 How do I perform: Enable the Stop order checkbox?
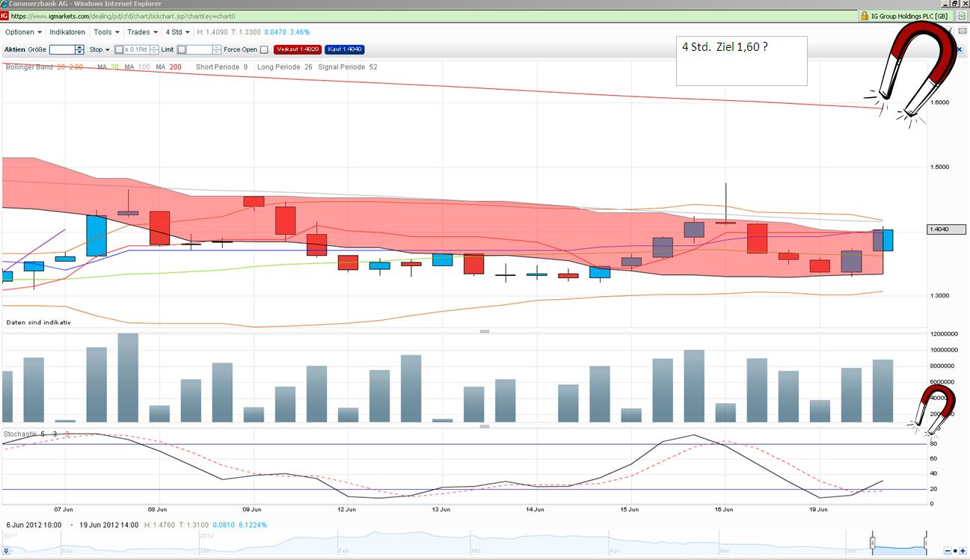pyautogui.click(x=118, y=50)
